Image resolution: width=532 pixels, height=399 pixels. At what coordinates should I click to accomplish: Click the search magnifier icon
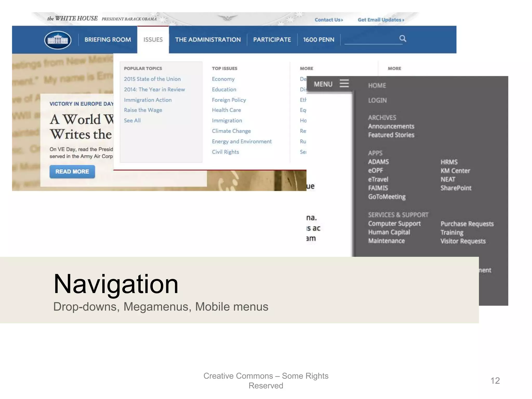403,38
